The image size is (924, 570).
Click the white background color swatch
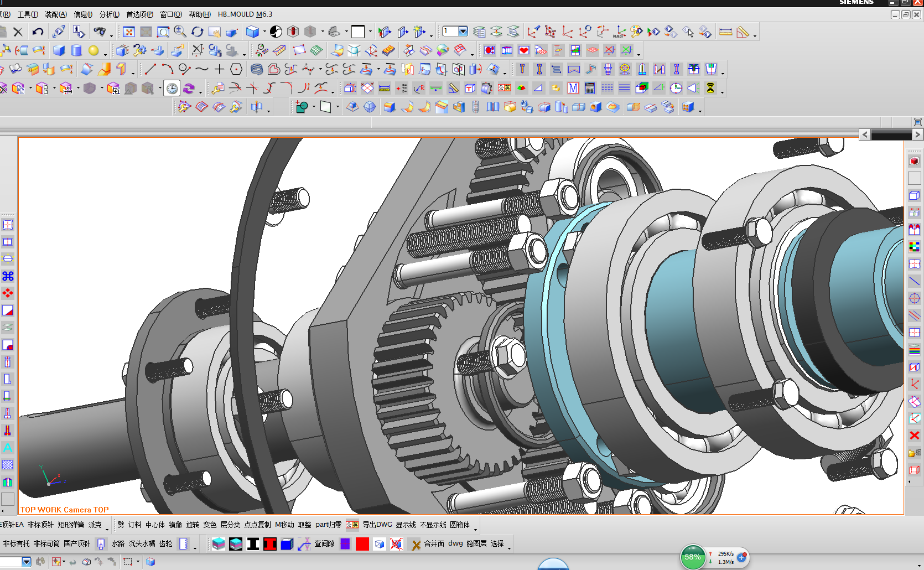(358, 32)
